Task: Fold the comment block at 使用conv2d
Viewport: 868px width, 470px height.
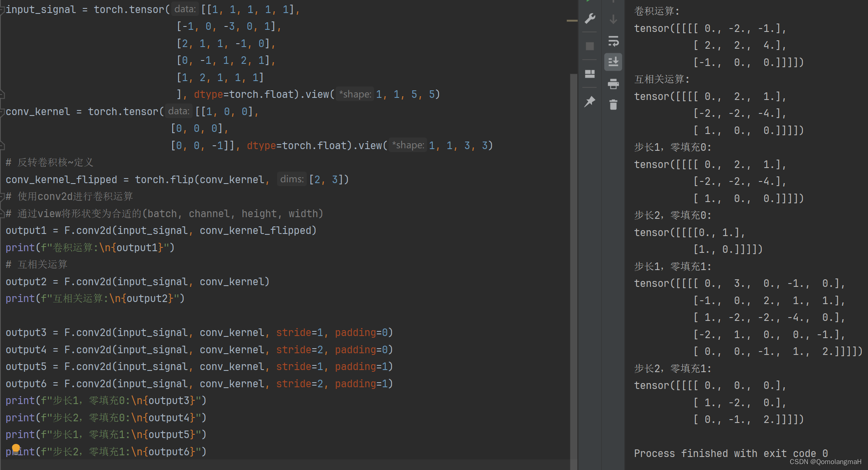Action: [x=2, y=197]
